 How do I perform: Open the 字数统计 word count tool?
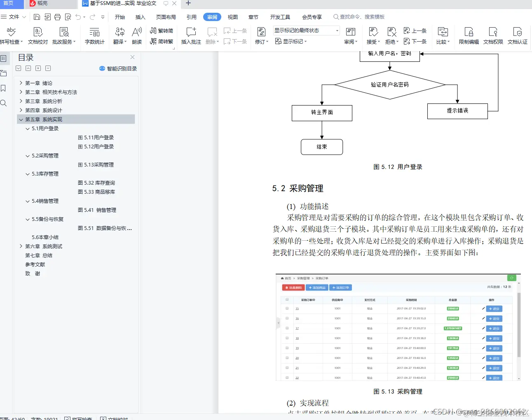pos(94,35)
